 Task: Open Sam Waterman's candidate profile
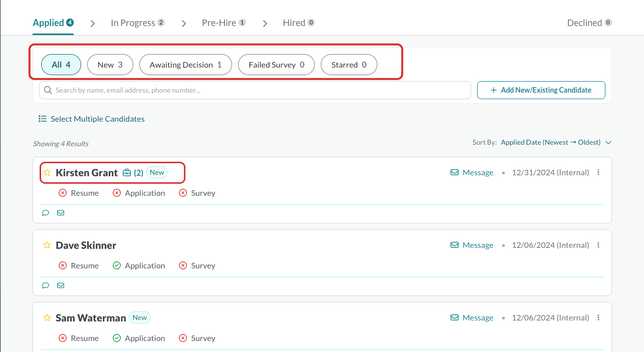coord(91,318)
